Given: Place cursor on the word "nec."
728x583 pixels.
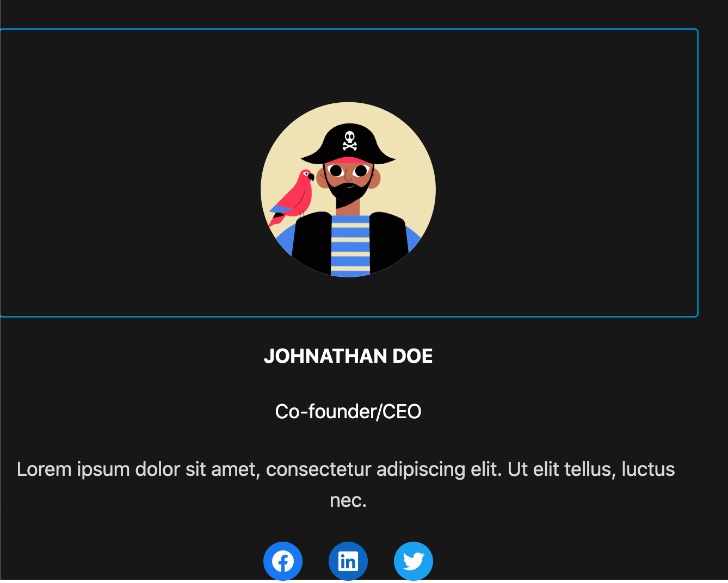Looking at the screenshot, I should (x=348, y=500).
